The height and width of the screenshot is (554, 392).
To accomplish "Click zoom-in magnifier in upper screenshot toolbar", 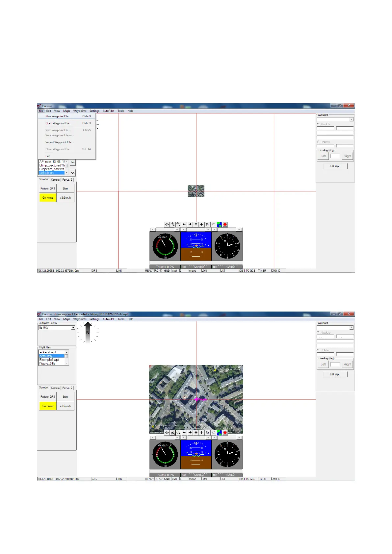I will tap(172, 224).
